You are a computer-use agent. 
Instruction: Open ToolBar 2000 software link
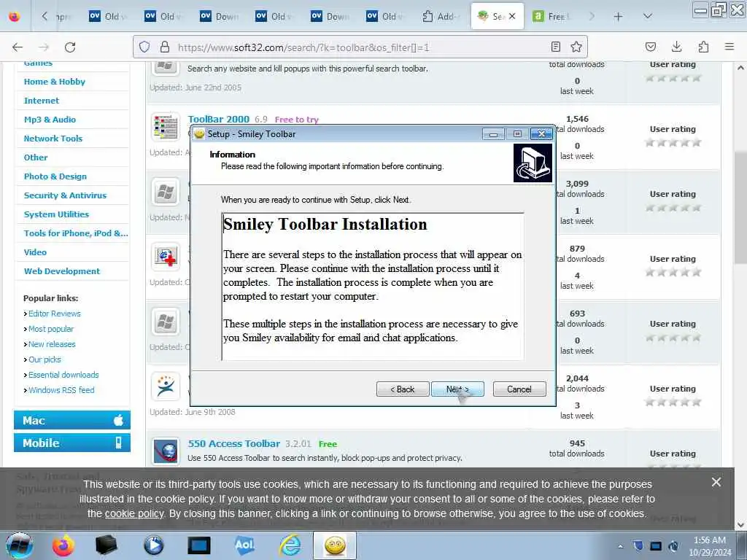coord(218,119)
